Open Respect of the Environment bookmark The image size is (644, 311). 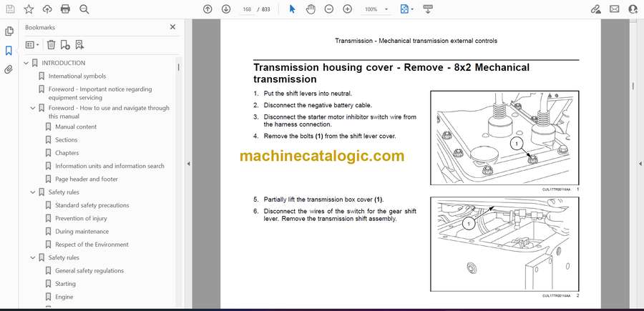(92, 245)
